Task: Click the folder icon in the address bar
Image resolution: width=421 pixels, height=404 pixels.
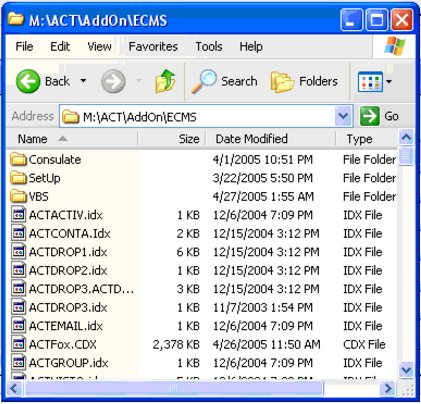Action: pyautogui.click(x=71, y=117)
